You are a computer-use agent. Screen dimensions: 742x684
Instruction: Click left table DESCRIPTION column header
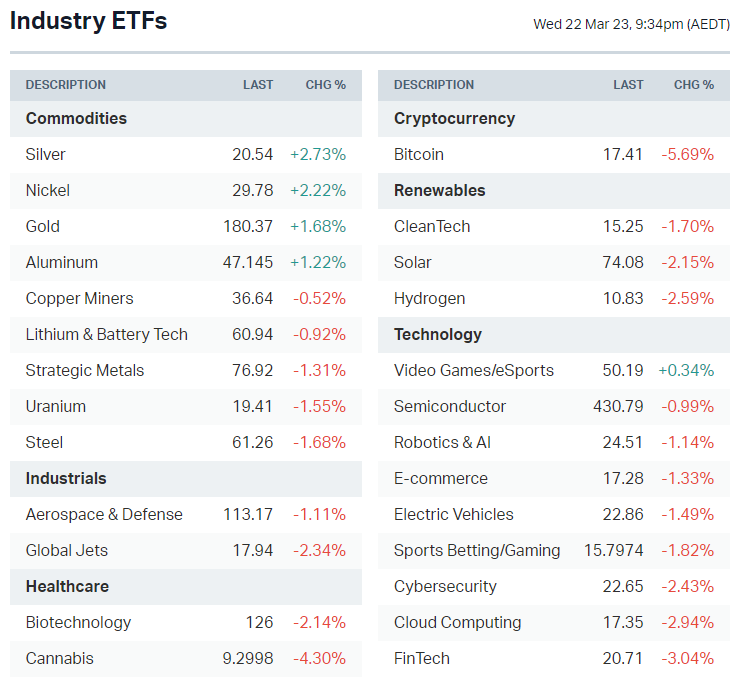click(x=66, y=85)
